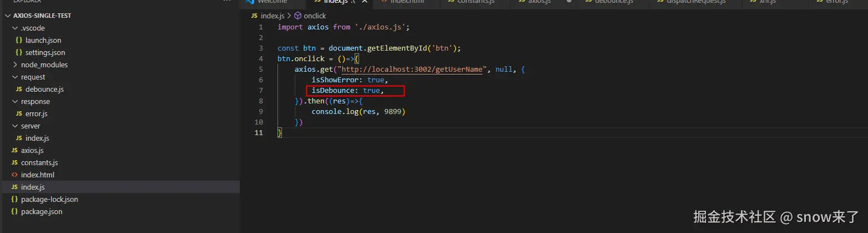Viewport: 868px width, 233px height.
Task: Open the explorer more actions ellipsis
Action: (x=226, y=2)
